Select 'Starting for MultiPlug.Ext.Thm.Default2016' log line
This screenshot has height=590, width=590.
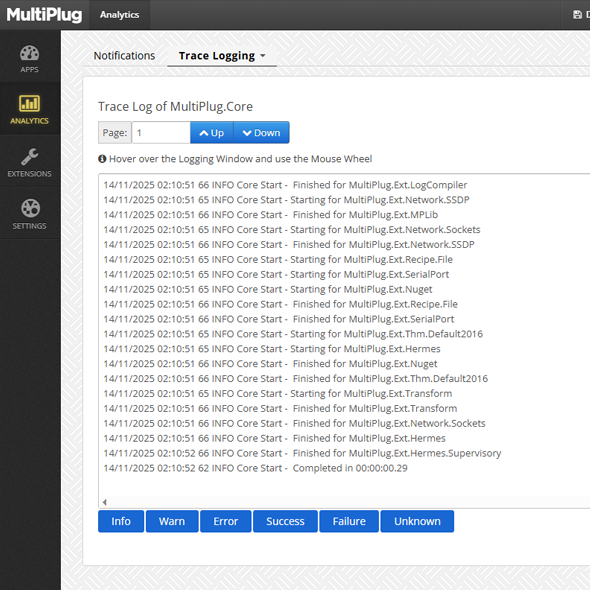tap(293, 334)
